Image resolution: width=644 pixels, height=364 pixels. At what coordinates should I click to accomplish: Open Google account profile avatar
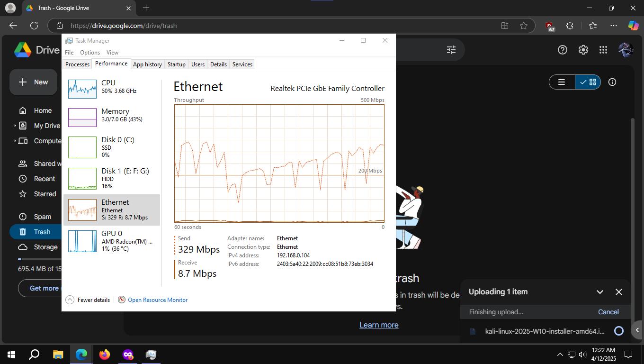tap(626, 50)
